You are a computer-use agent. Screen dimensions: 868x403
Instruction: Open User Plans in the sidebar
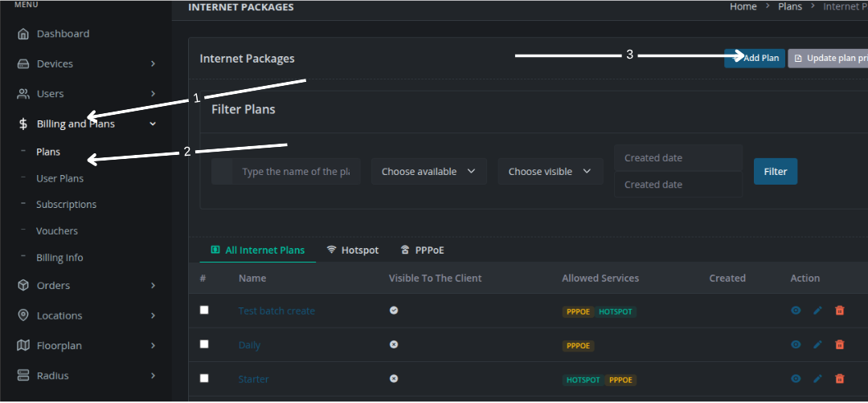click(x=59, y=178)
